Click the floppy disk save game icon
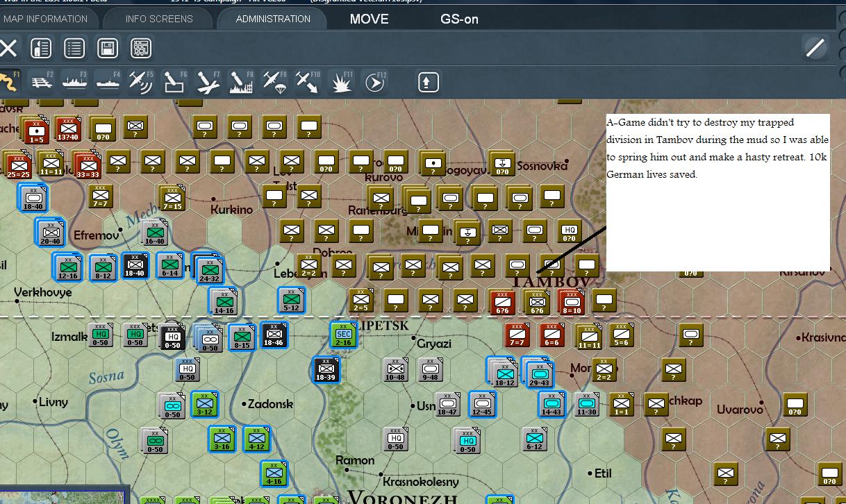 pyautogui.click(x=108, y=48)
